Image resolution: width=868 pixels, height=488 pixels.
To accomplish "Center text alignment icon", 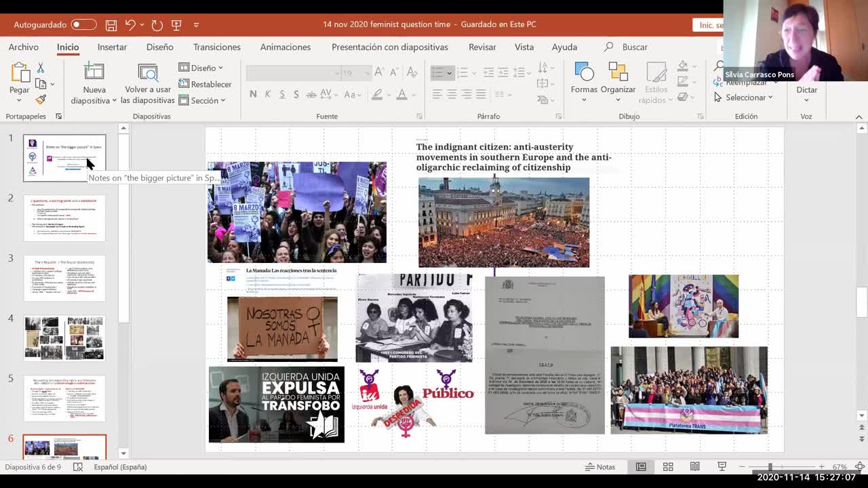I will coord(452,94).
